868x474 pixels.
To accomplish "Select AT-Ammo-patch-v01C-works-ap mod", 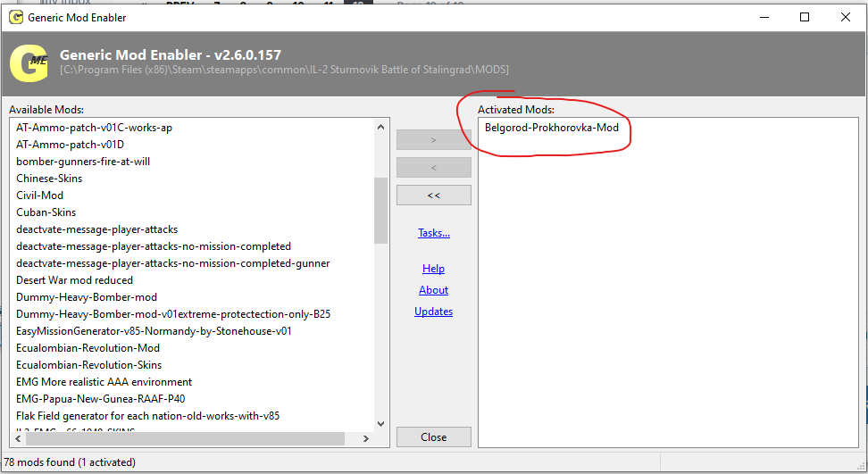I will [x=94, y=128].
